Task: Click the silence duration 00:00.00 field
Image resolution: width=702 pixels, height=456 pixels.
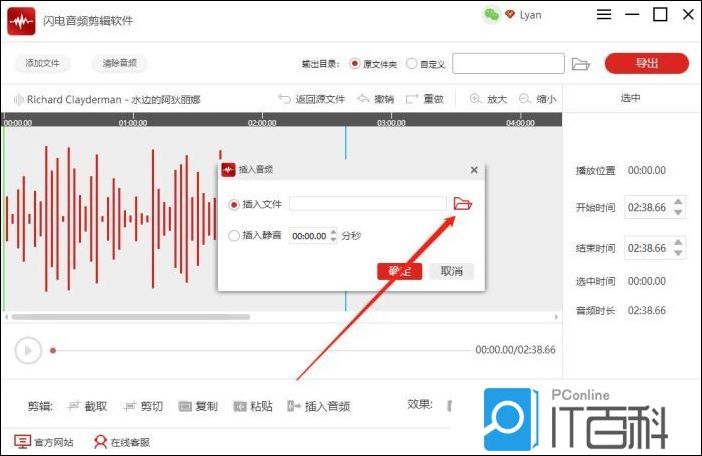Action: tap(309, 236)
